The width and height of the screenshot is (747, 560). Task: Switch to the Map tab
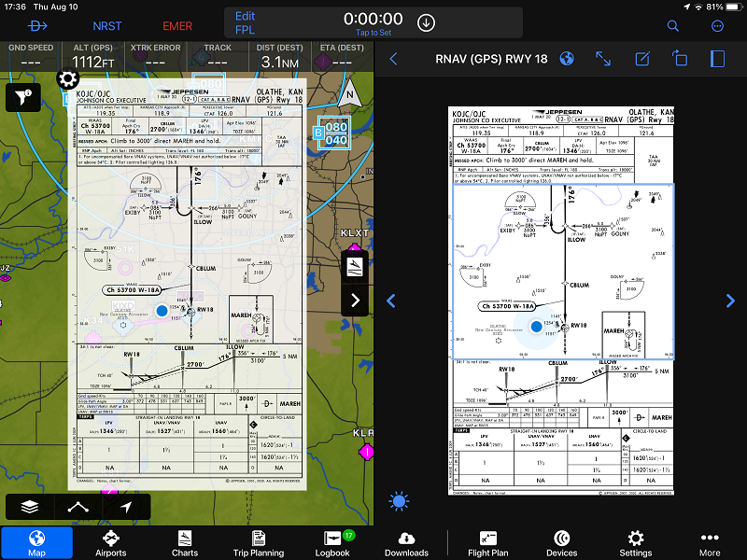36,543
